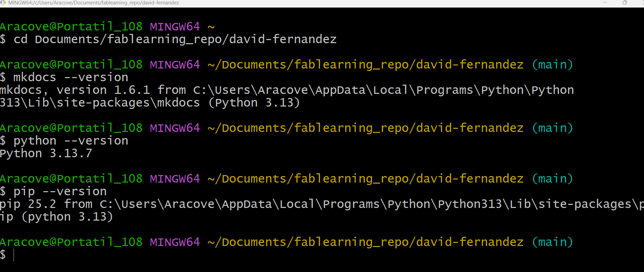Click the 'pip 25.2 from' output line
The image size is (644, 272).
46,204
